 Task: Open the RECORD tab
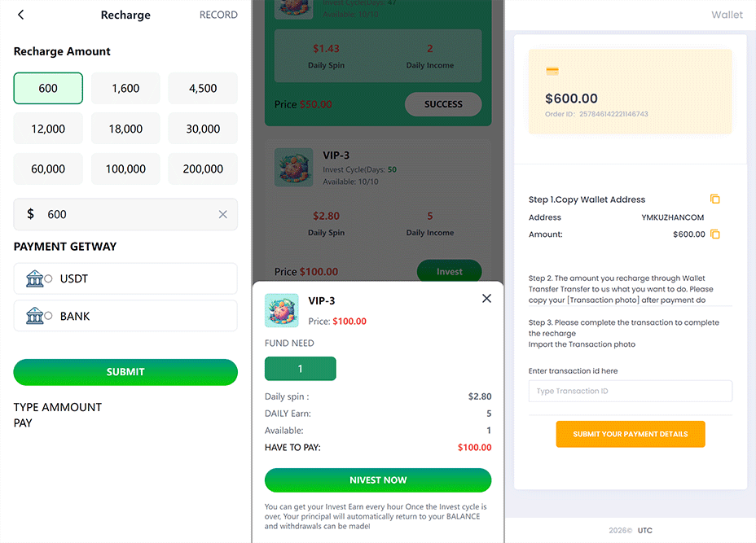218,15
